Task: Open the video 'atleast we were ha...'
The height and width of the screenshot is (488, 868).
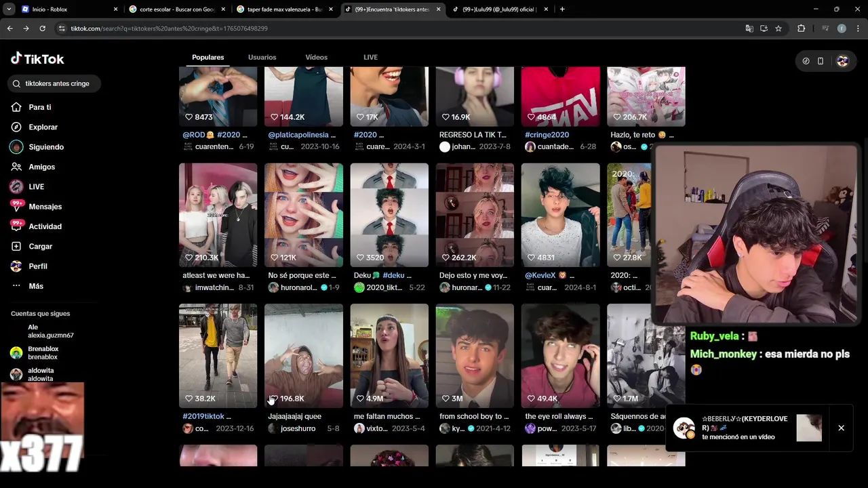Action: [218, 215]
